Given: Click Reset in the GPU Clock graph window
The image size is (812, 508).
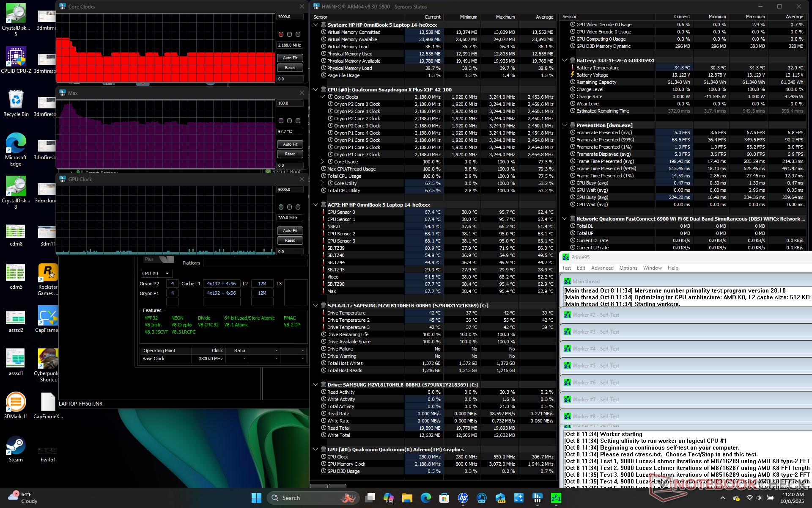Looking at the screenshot, I should click(x=290, y=240).
